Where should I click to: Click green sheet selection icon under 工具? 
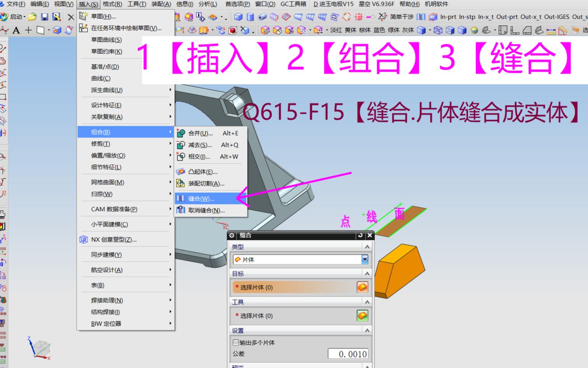[x=362, y=315]
